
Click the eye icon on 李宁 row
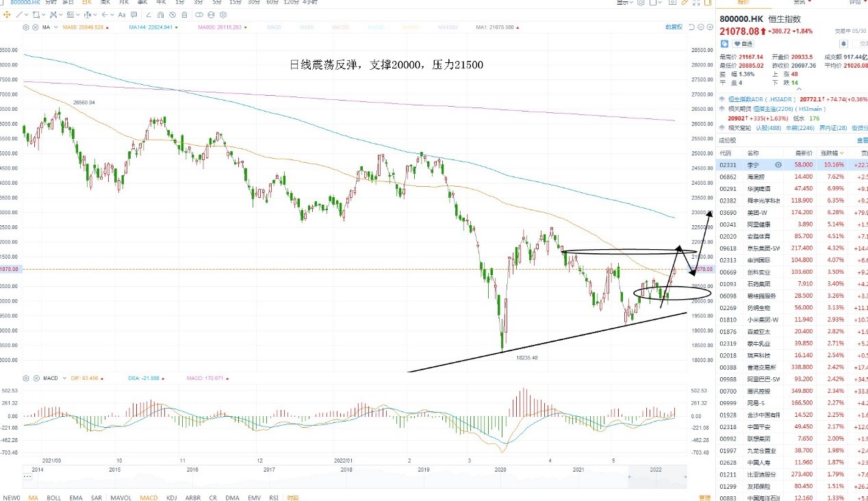pos(778,165)
